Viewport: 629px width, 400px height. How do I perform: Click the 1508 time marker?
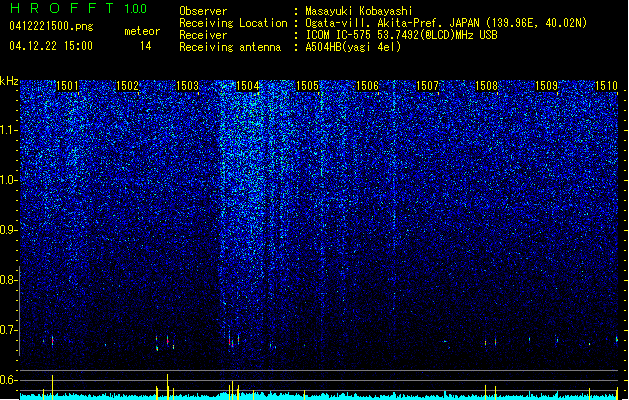click(487, 86)
